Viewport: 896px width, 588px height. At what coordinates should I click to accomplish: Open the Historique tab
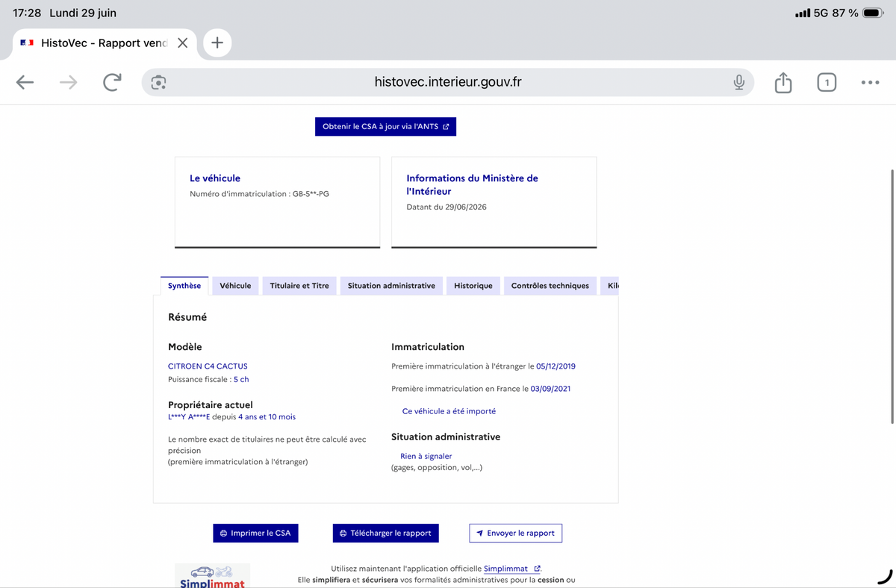coord(473,286)
